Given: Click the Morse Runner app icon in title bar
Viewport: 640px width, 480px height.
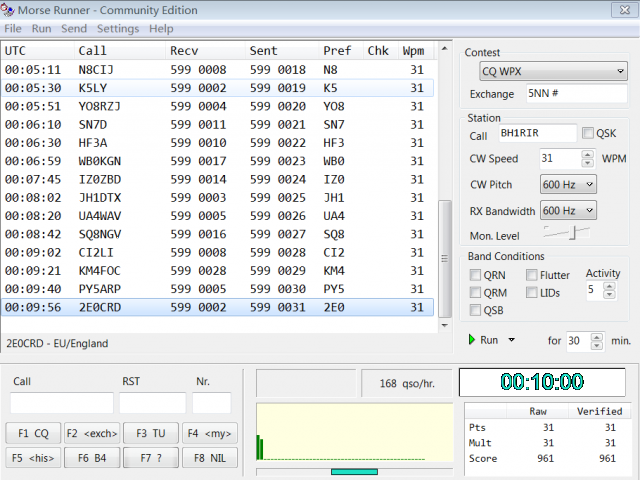Looking at the screenshot, I should coord(7,9).
